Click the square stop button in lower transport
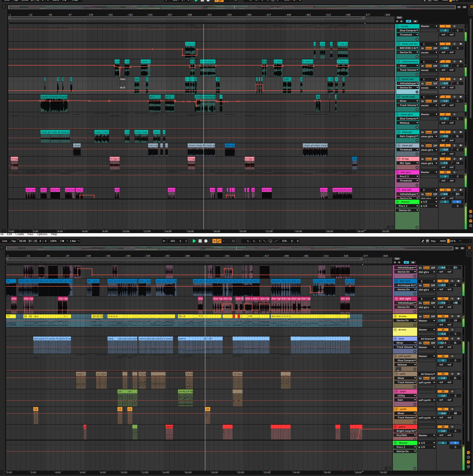473x476 pixels. [200, 241]
